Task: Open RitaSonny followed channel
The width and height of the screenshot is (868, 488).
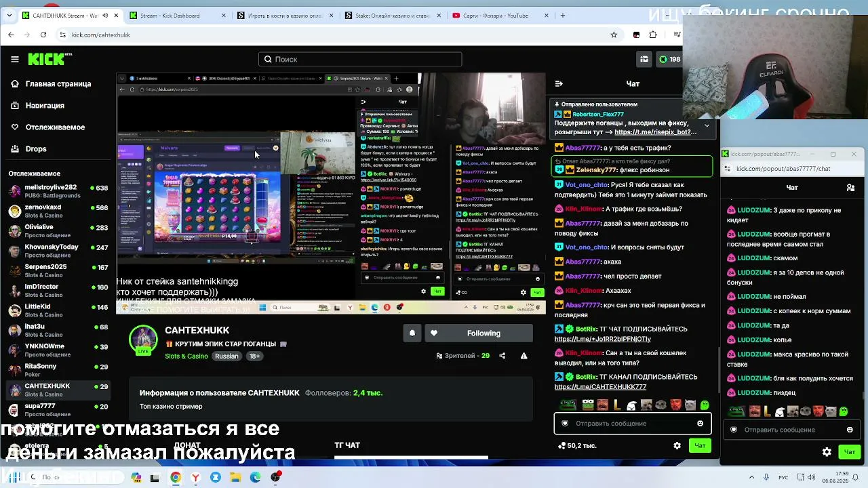Action: [57, 370]
